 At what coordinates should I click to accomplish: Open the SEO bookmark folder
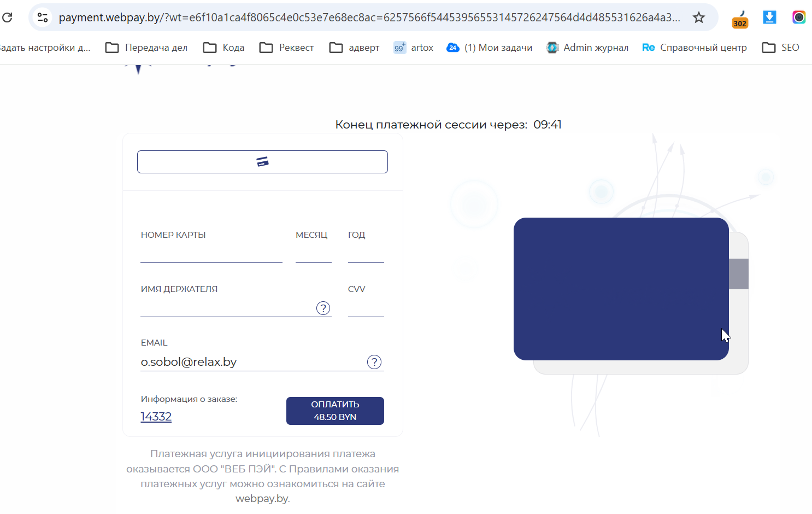781,48
